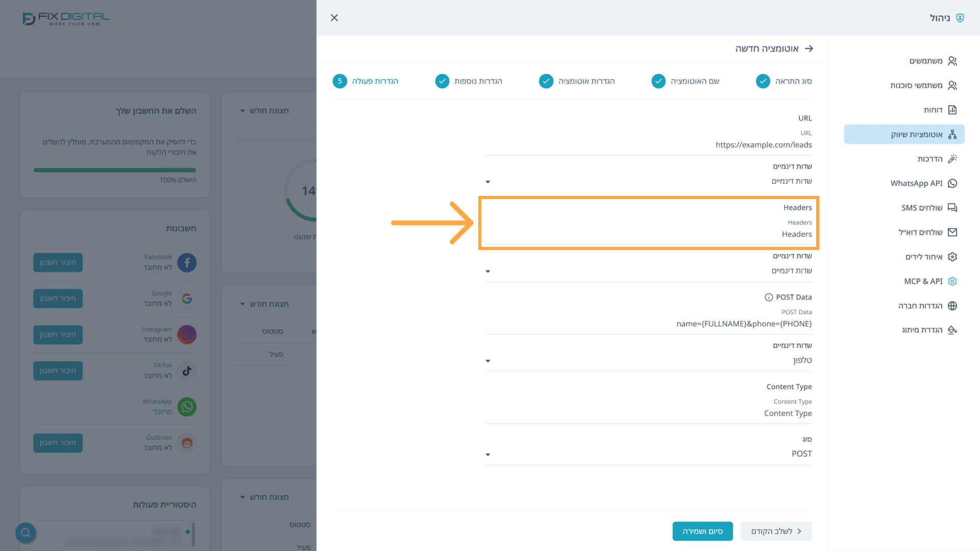980x551 pixels.
Task: Click the Fix Digital logo
Action: [x=66, y=19]
